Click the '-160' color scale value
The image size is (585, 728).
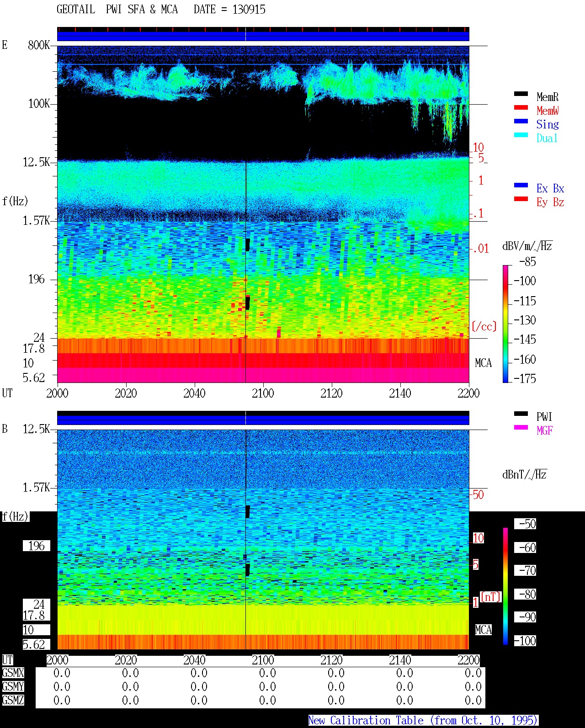click(525, 360)
